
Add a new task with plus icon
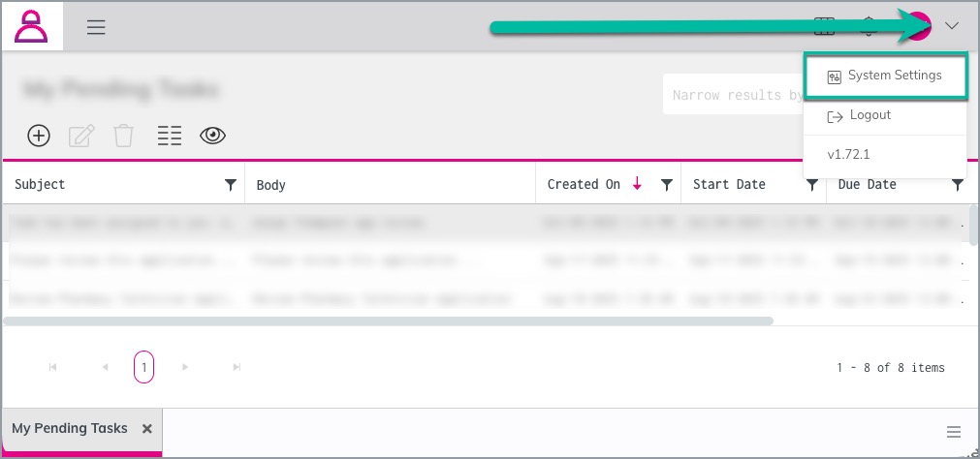39,136
